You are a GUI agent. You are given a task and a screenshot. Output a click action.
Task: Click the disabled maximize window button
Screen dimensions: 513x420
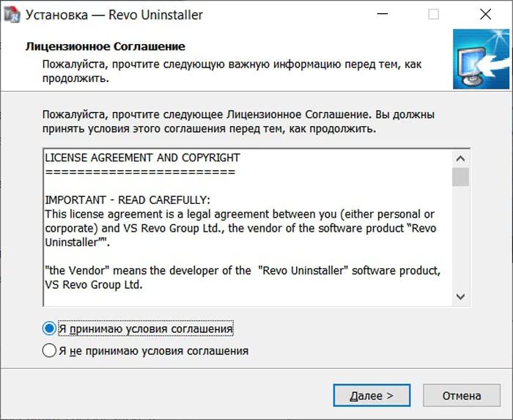(x=434, y=15)
